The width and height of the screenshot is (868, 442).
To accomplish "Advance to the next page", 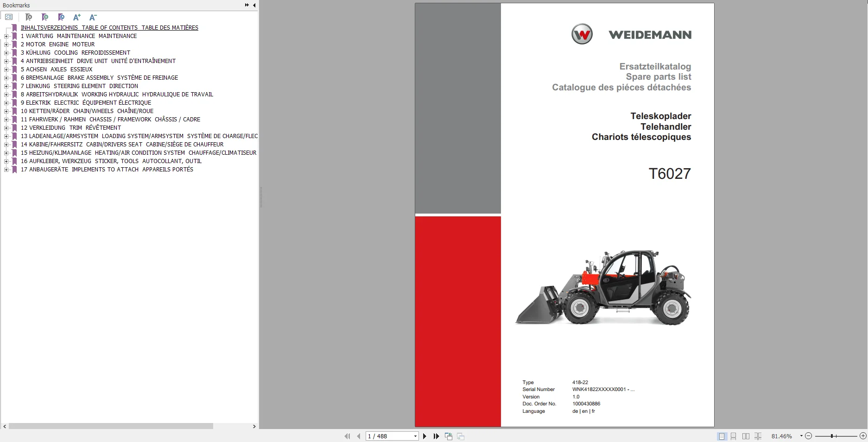I will tap(424, 436).
